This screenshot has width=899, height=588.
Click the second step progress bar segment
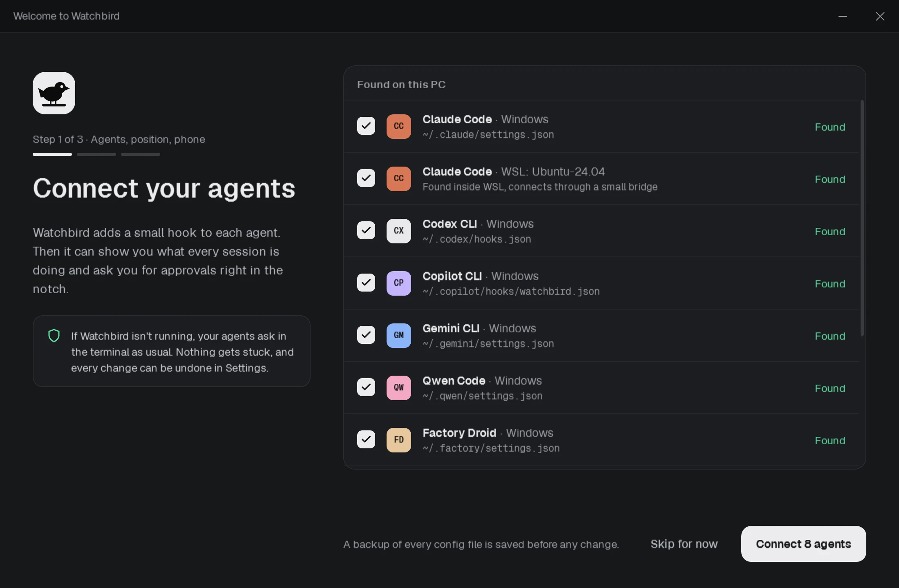[x=96, y=154]
